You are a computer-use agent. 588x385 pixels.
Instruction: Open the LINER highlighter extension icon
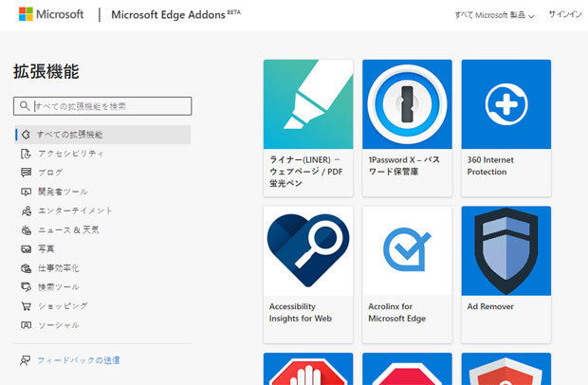(x=308, y=104)
